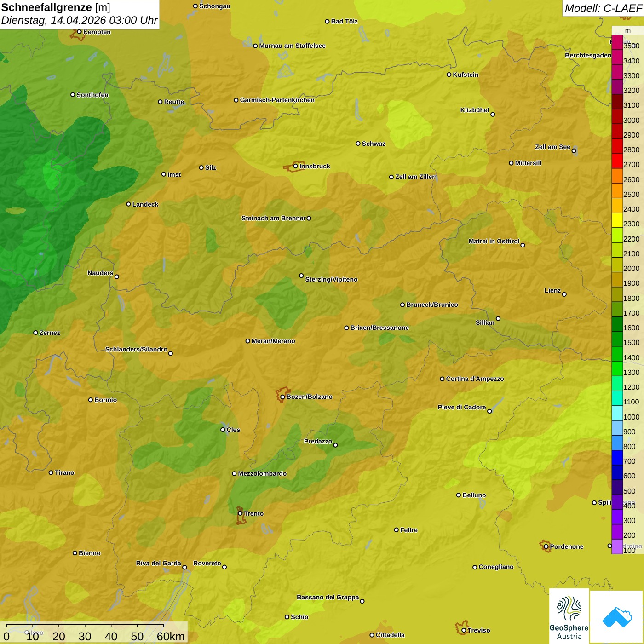Click the Pordenone city marker
644x644 pixels.
tap(546, 546)
